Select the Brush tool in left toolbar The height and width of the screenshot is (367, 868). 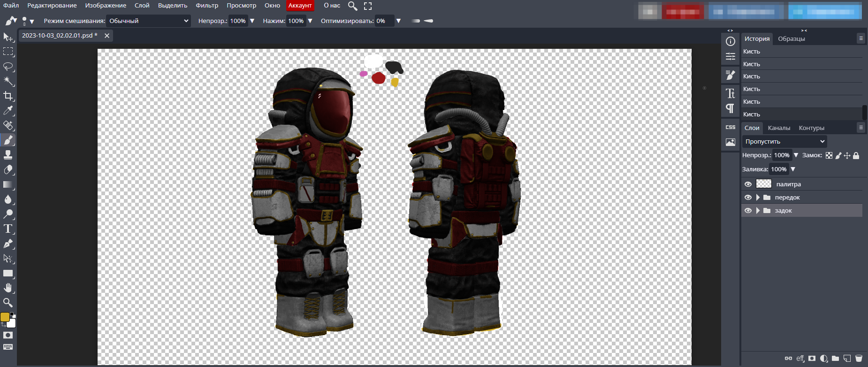(8, 140)
